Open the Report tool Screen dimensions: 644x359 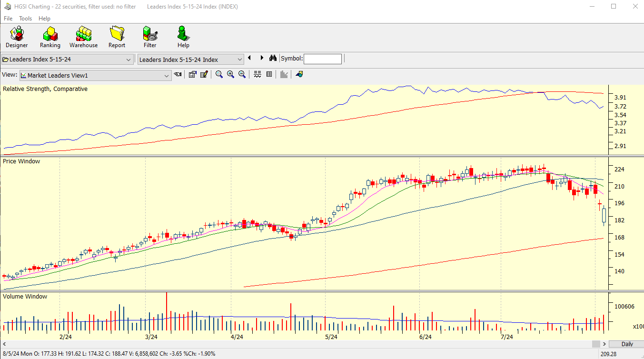117,37
